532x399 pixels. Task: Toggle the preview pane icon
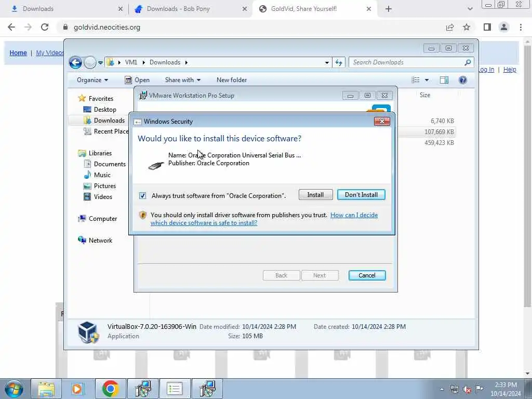coord(444,80)
